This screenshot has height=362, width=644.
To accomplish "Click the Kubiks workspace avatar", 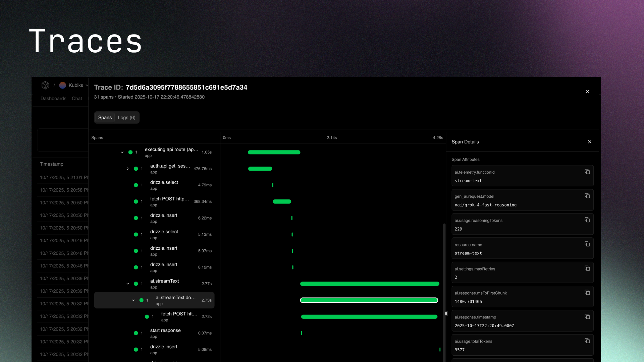I will pyautogui.click(x=62, y=85).
